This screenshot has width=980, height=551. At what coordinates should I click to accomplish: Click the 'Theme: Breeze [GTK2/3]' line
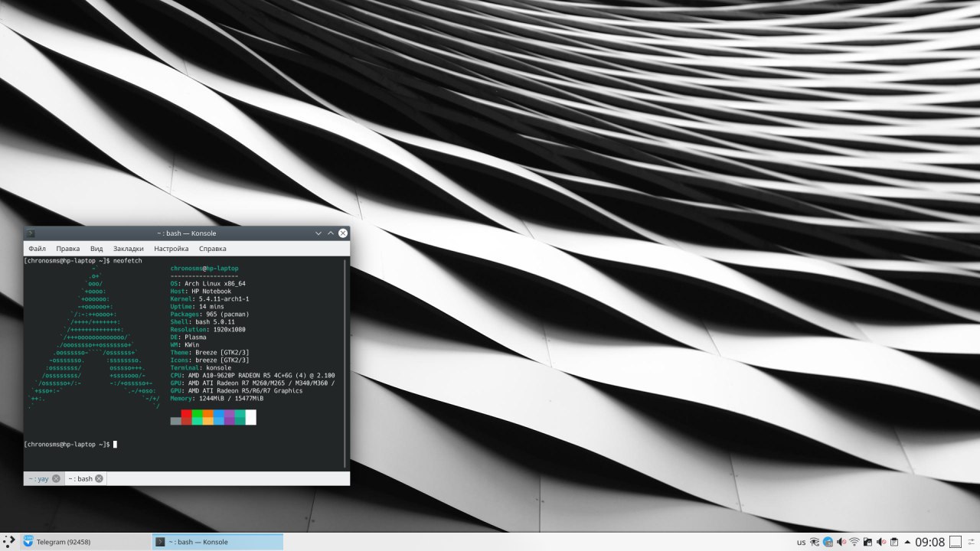[210, 352]
